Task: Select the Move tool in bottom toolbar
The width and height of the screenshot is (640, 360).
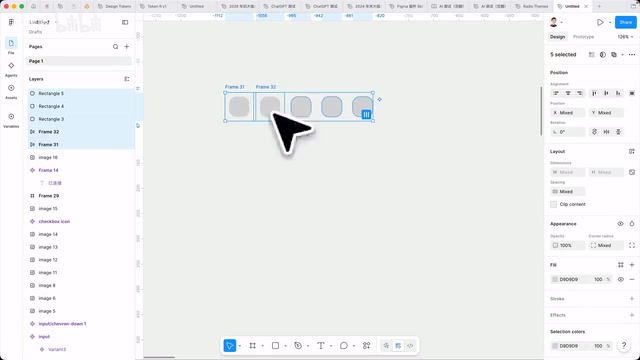Action: pos(230,346)
